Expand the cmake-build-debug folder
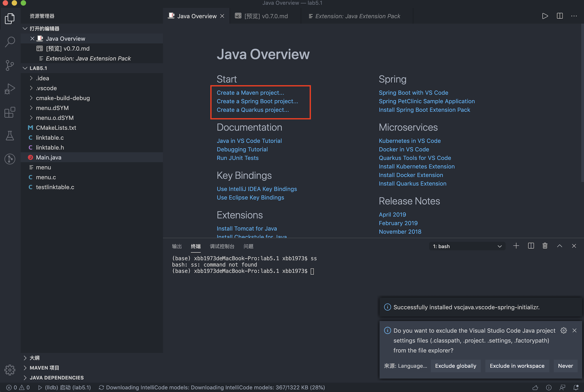The height and width of the screenshot is (392, 584). click(63, 98)
